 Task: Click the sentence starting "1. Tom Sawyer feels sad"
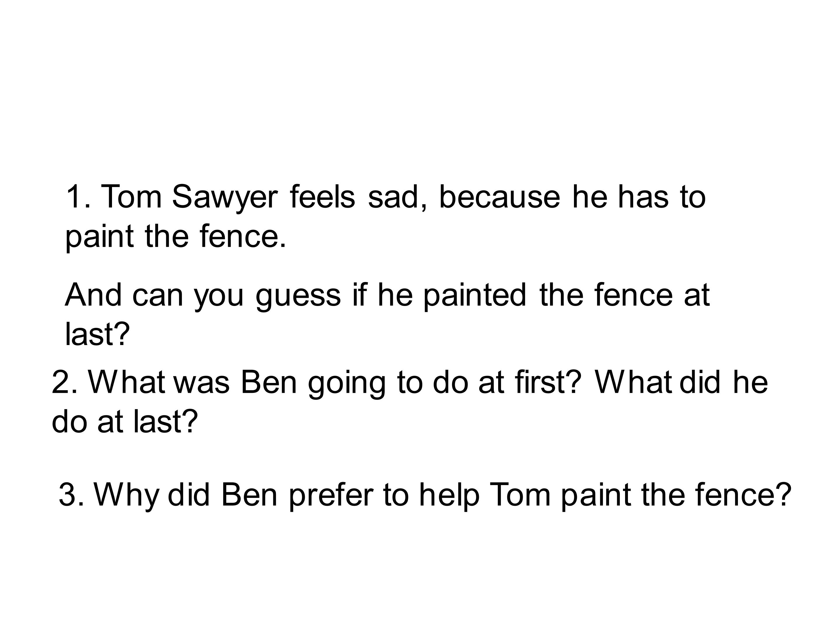point(386,197)
